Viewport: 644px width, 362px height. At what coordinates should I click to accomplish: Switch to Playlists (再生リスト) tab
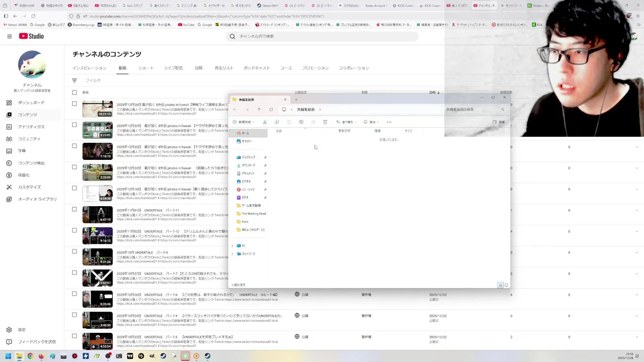[224, 68]
